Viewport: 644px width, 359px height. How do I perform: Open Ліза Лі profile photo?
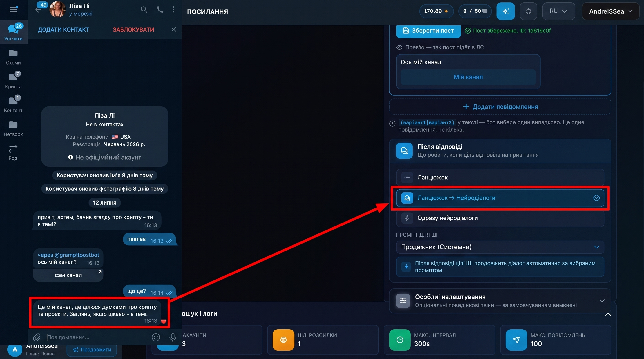(x=58, y=10)
